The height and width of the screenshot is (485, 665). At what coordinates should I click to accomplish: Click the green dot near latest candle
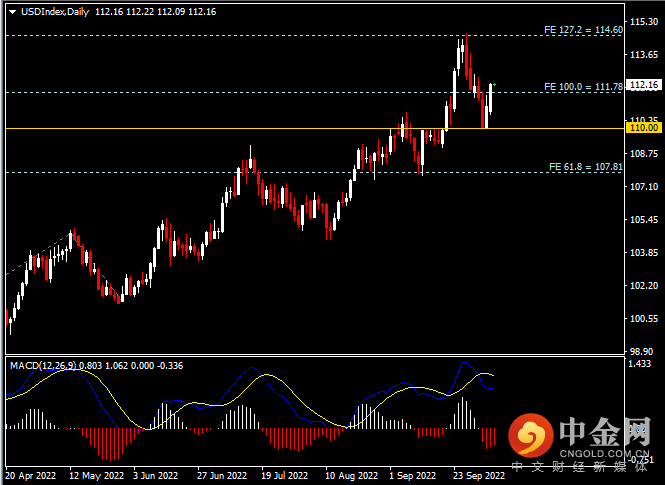(x=495, y=85)
